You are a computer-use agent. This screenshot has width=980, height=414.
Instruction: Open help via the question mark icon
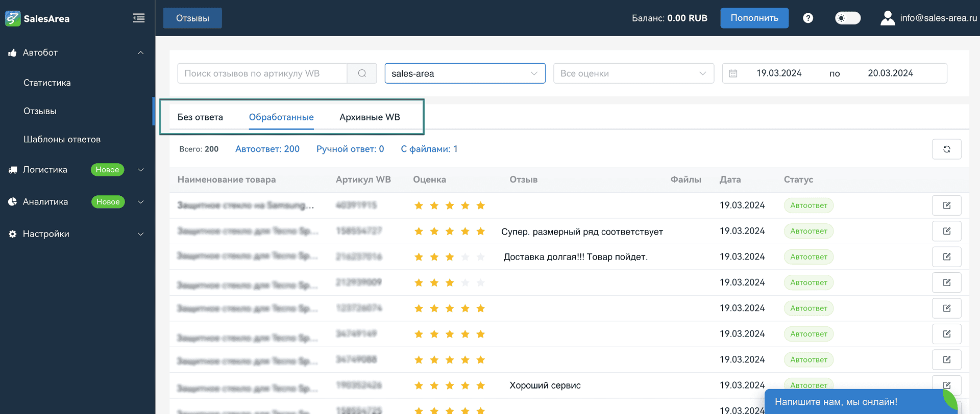(x=808, y=18)
